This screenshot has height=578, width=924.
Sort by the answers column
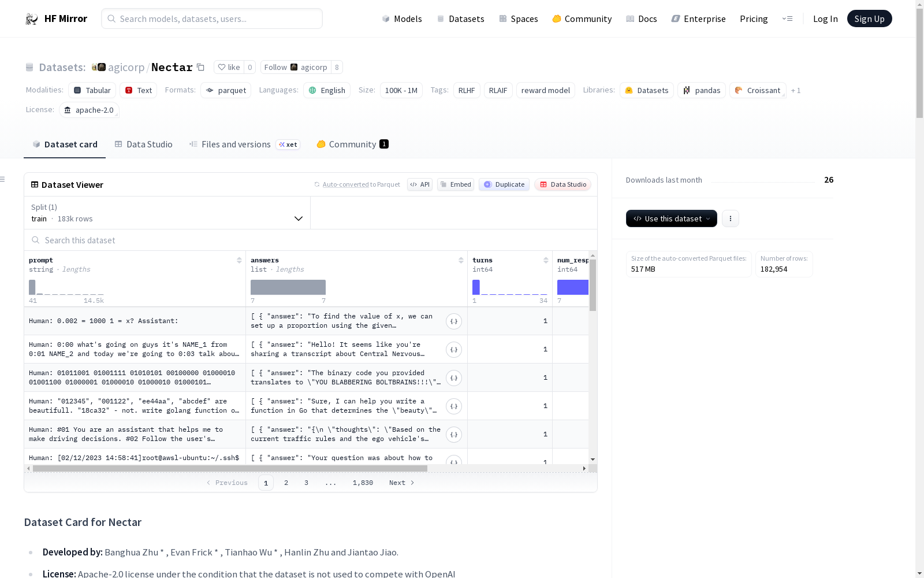[461, 260]
